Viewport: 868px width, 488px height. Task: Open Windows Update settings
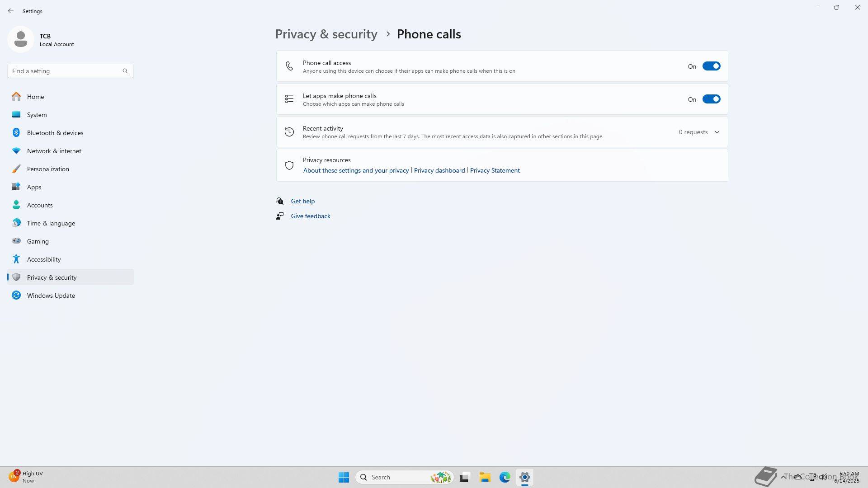(51, 296)
